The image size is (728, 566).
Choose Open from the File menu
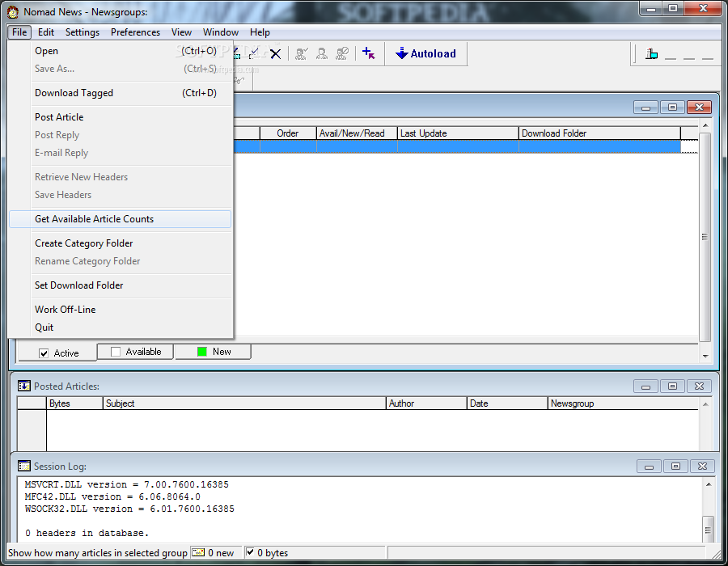121,51
